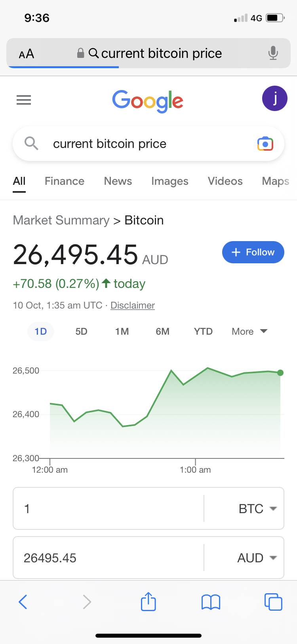Open the Disclaimer link
297x644 pixels.
(x=133, y=305)
